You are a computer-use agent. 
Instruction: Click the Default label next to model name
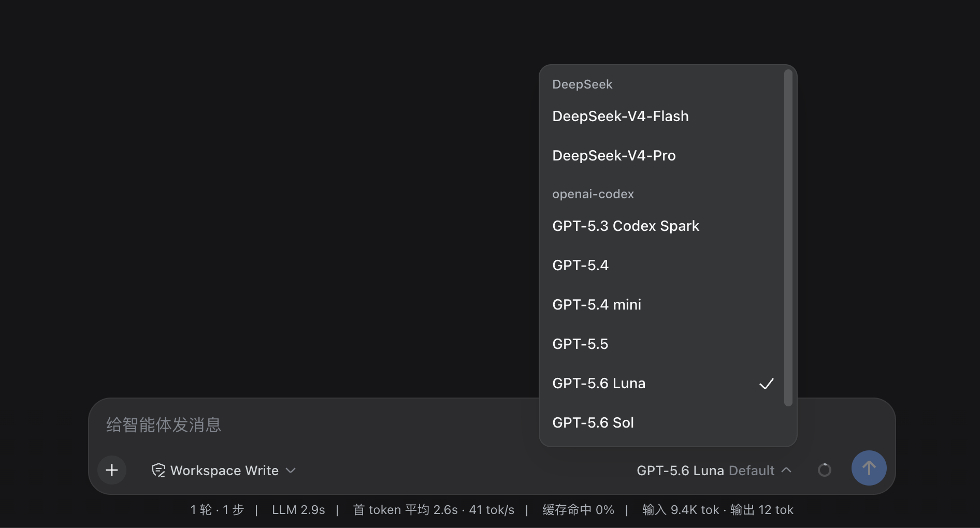tap(752, 470)
